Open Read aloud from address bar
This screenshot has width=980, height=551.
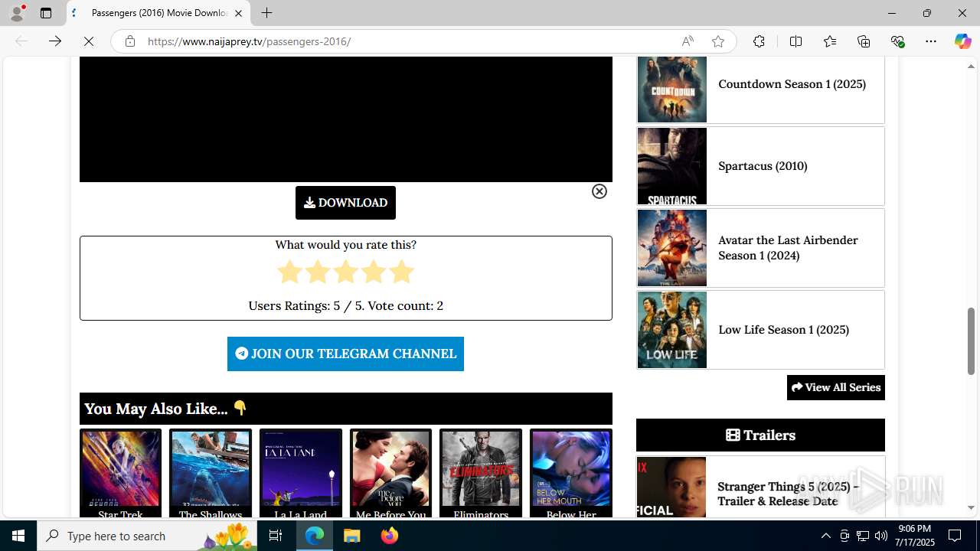tap(688, 41)
